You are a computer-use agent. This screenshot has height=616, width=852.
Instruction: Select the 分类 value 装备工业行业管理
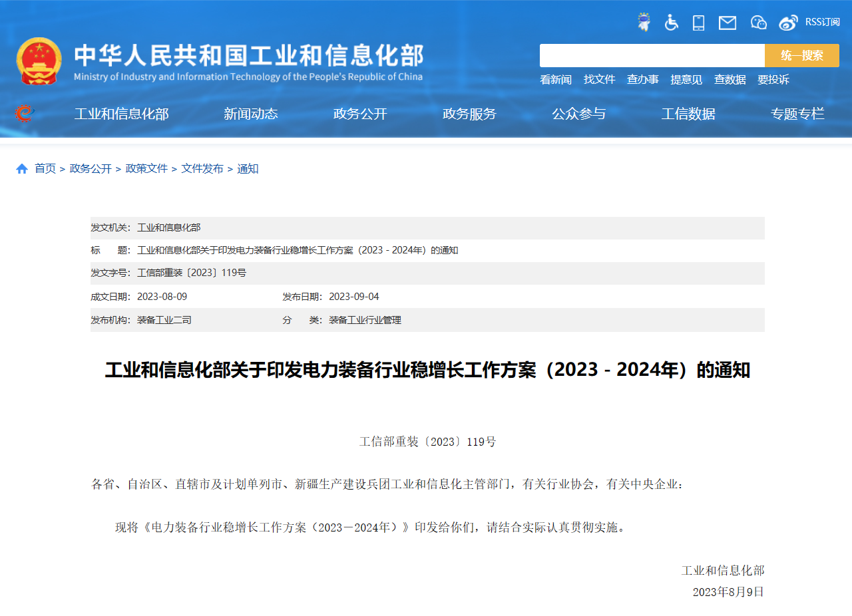365,320
